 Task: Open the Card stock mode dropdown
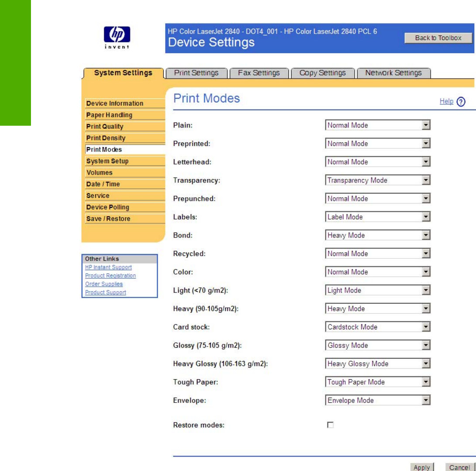coord(378,327)
